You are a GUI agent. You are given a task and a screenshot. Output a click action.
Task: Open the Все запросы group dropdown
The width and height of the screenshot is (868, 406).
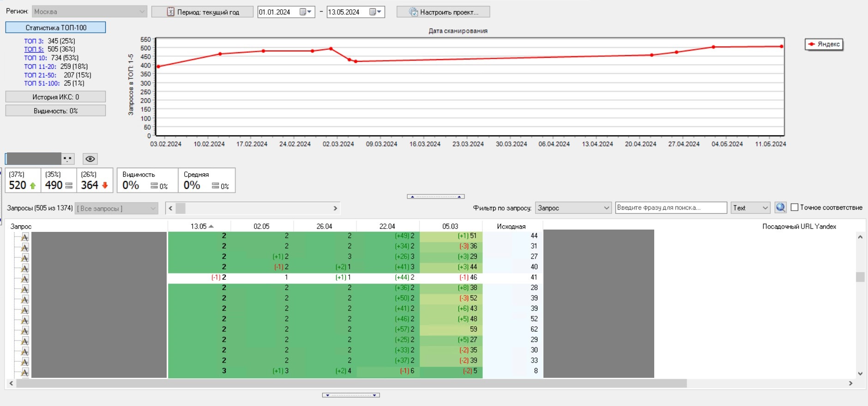pyautogui.click(x=116, y=209)
